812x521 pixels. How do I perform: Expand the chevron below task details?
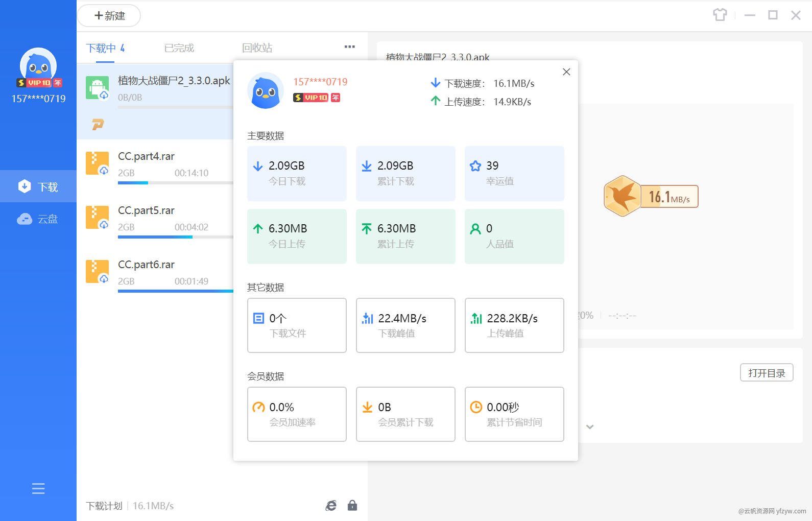(x=590, y=427)
